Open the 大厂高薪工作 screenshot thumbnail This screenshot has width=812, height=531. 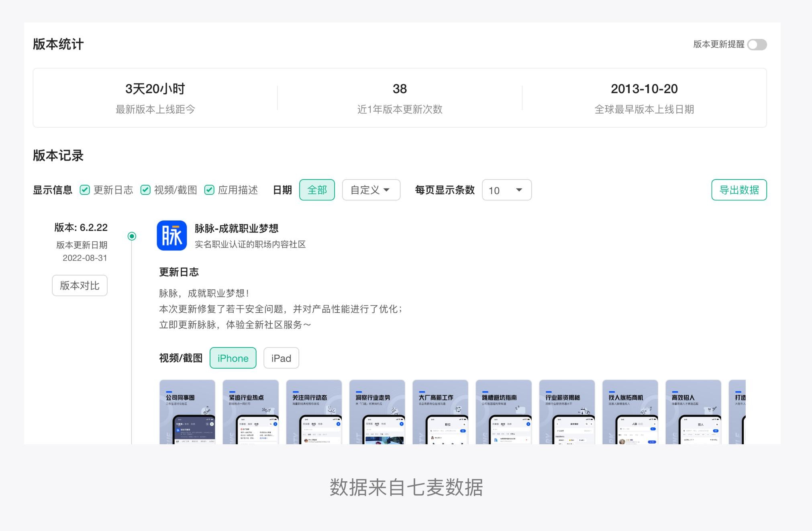pos(440,412)
